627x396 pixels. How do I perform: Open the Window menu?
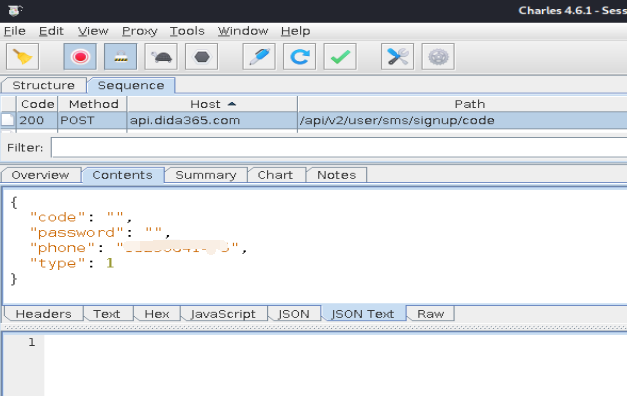tap(243, 31)
